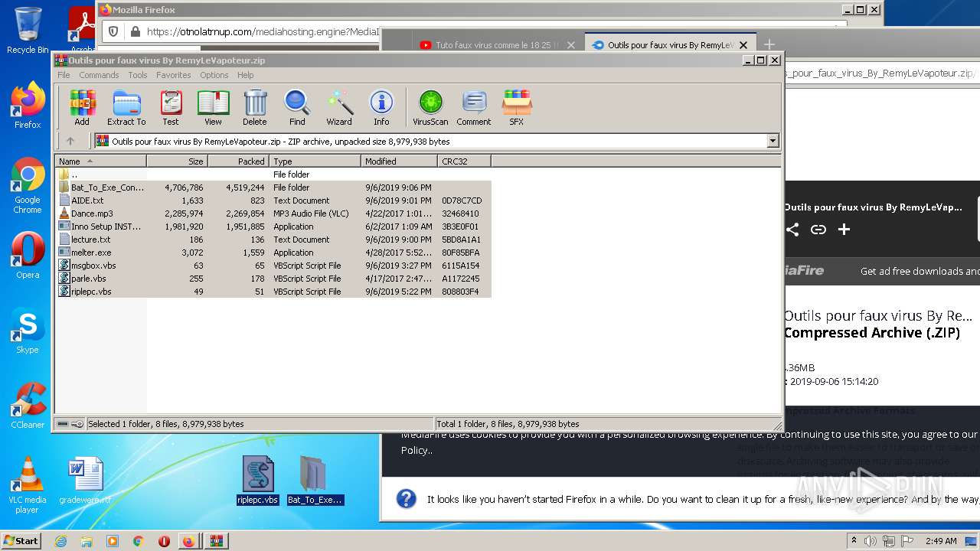The width and height of the screenshot is (980, 551).
Task: Select the Dance.mp3 file
Action: (273, 214)
